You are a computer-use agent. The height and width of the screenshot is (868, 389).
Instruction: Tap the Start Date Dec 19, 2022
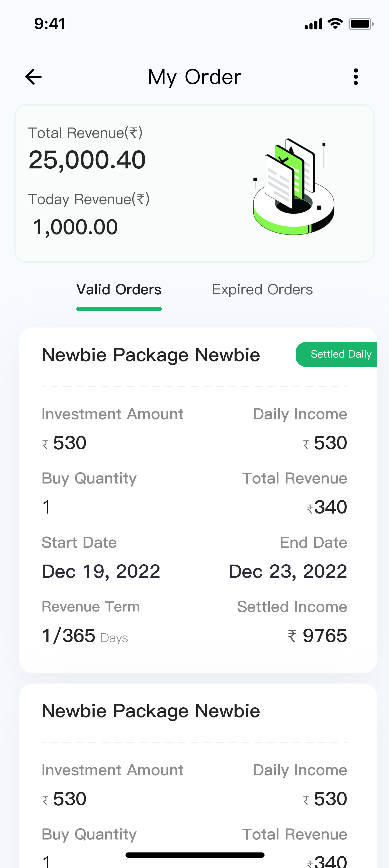pyautogui.click(x=101, y=571)
